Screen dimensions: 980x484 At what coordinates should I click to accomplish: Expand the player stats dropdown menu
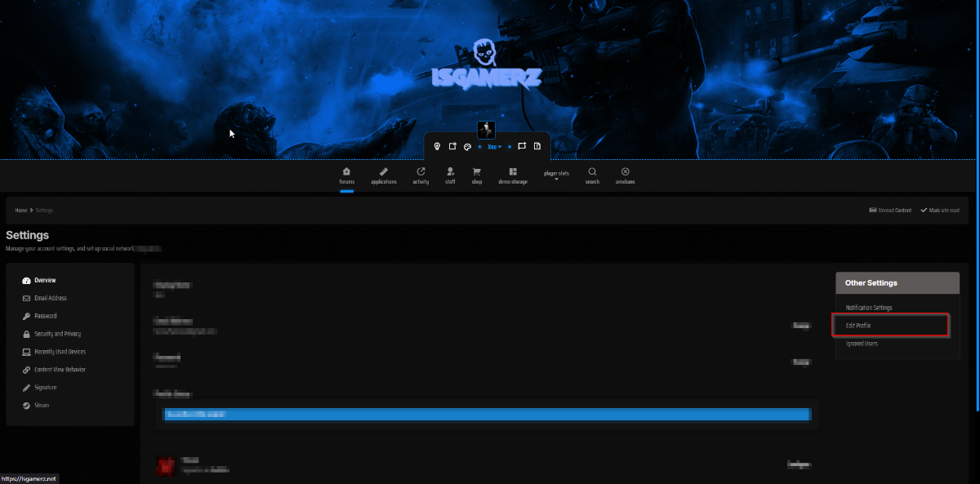point(556,175)
